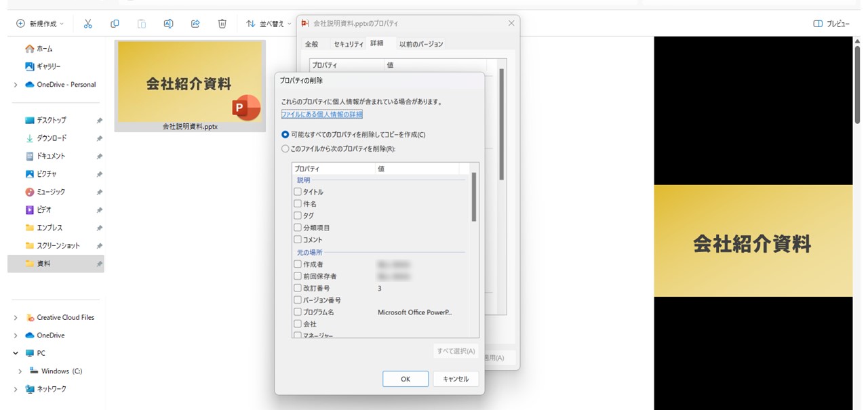The image size is (868, 410).
Task: Expand Creative Cloud Files node
Action: pos(16,317)
